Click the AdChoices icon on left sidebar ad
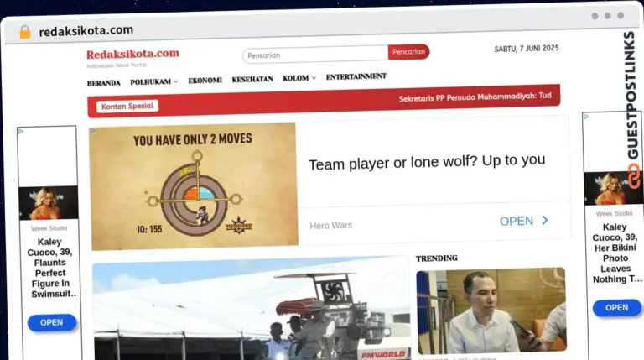Viewport: 644px width, 360px height. 21,131
